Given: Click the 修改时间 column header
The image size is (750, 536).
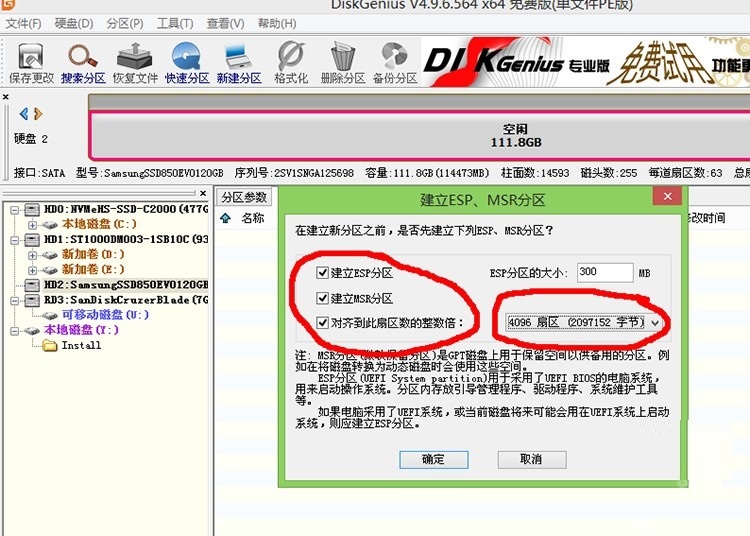Looking at the screenshot, I should (x=706, y=219).
